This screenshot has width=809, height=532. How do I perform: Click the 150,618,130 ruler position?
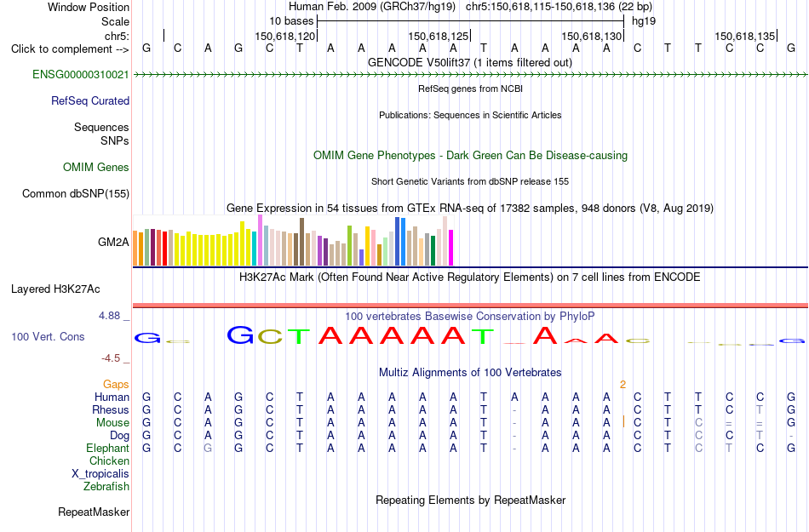coord(591,36)
